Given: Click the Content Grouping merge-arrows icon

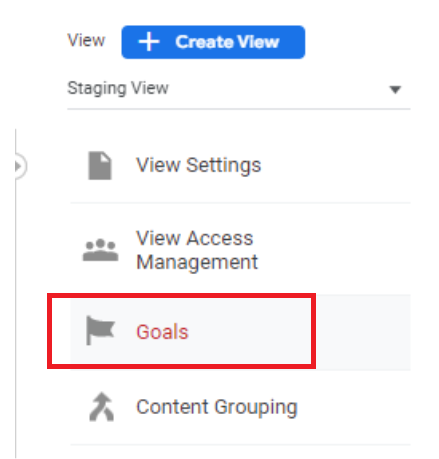Looking at the screenshot, I should [102, 407].
